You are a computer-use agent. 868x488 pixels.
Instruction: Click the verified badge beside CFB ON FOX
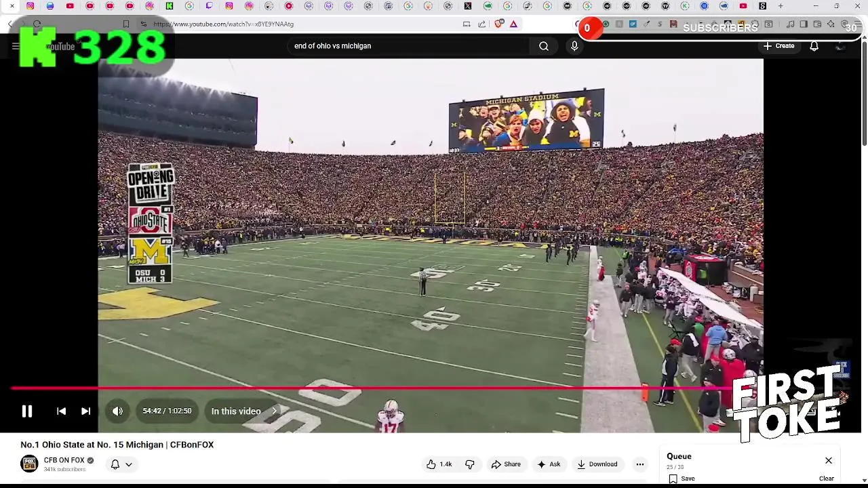click(x=90, y=460)
